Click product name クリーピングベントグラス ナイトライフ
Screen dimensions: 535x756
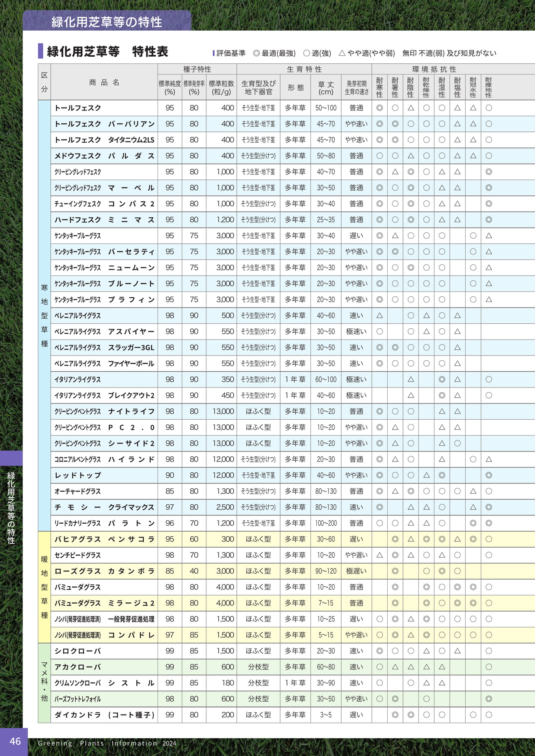tap(104, 411)
